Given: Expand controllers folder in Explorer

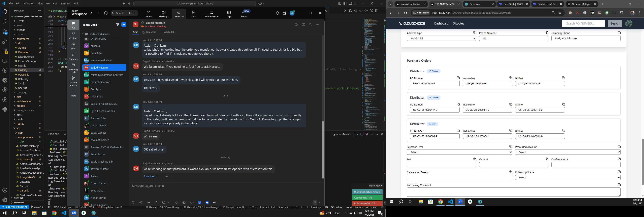Looking at the screenshot, I should click(x=23, y=39).
